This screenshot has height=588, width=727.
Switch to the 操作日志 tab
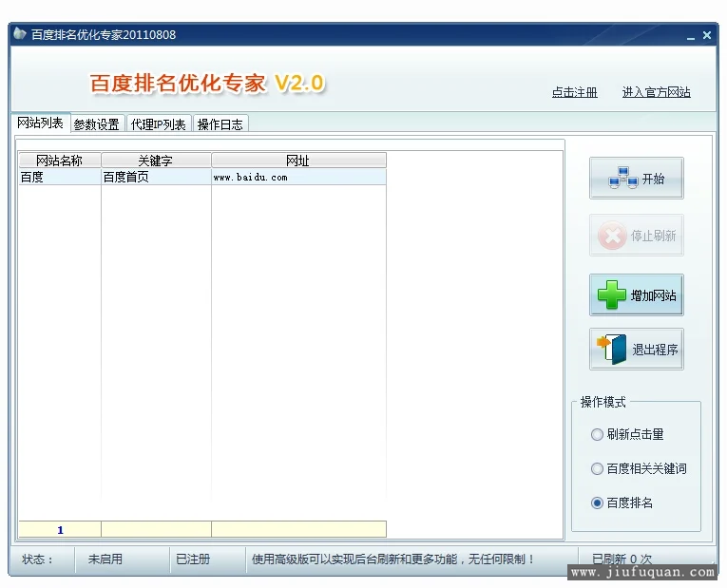(x=220, y=124)
